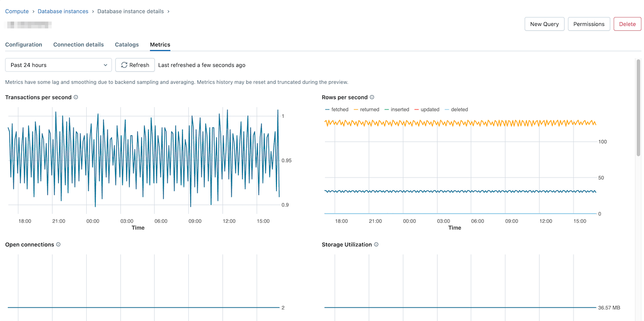Open the Past 24 hours time range dropdown
Screen dimensions: 644x321
pos(58,65)
